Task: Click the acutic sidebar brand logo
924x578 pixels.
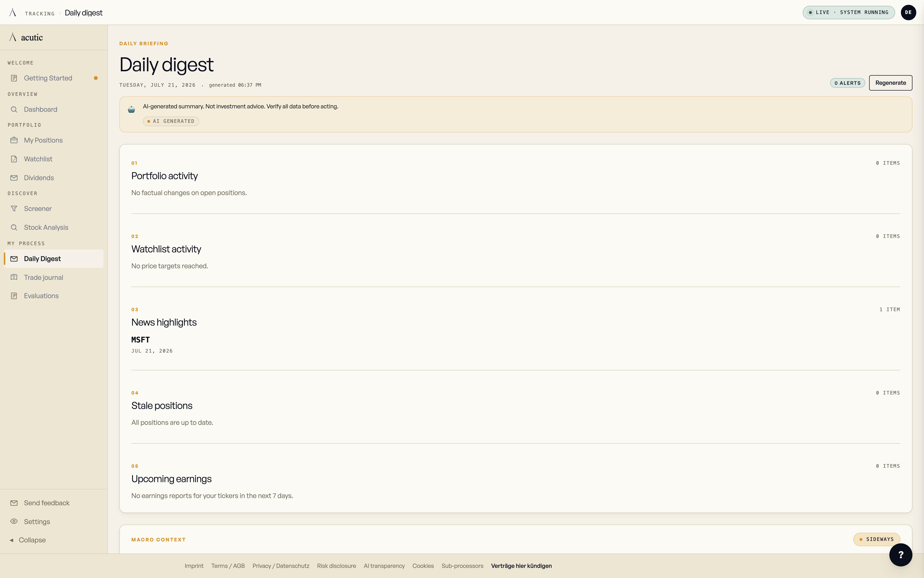Action: point(26,38)
